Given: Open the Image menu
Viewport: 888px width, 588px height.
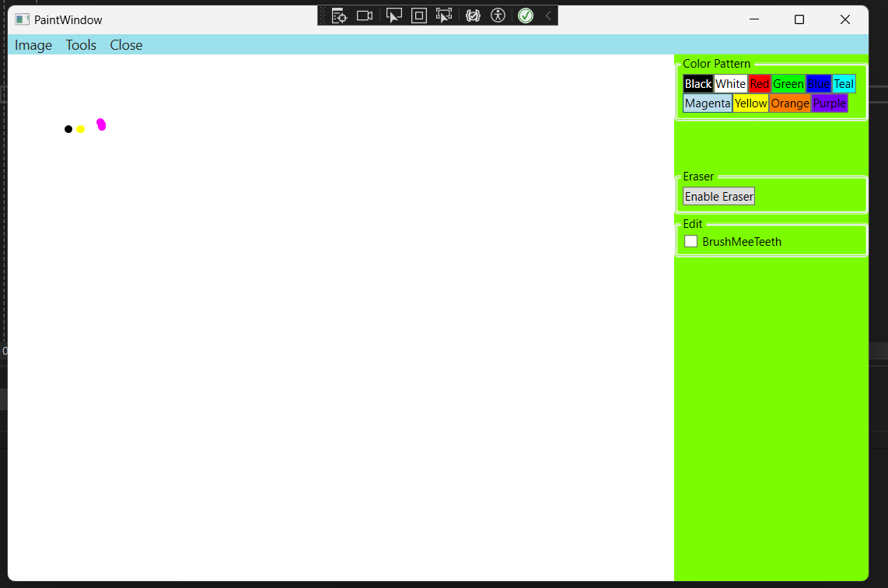Looking at the screenshot, I should coord(33,45).
